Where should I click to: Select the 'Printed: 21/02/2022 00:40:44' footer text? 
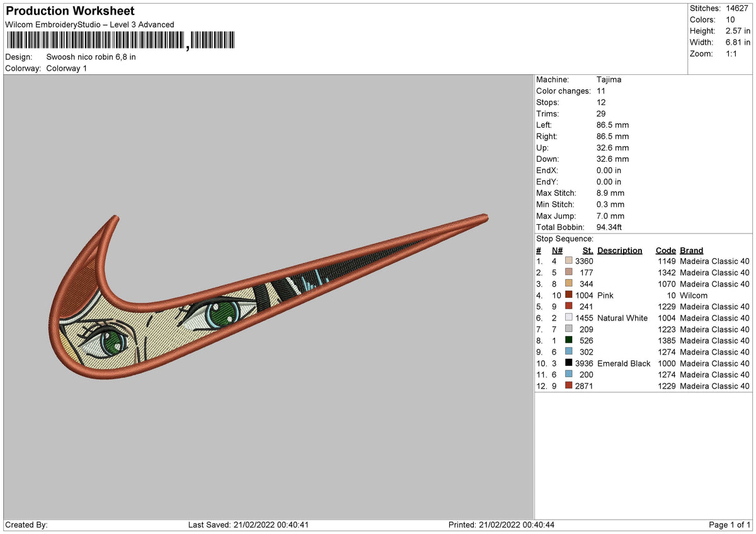point(501,525)
